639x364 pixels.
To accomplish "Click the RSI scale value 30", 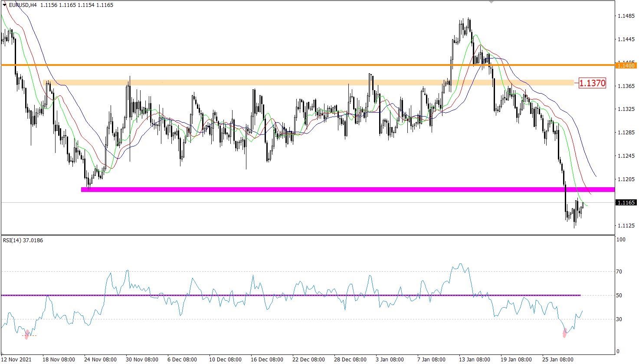I will pyautogui.click(x=619, y=319).
